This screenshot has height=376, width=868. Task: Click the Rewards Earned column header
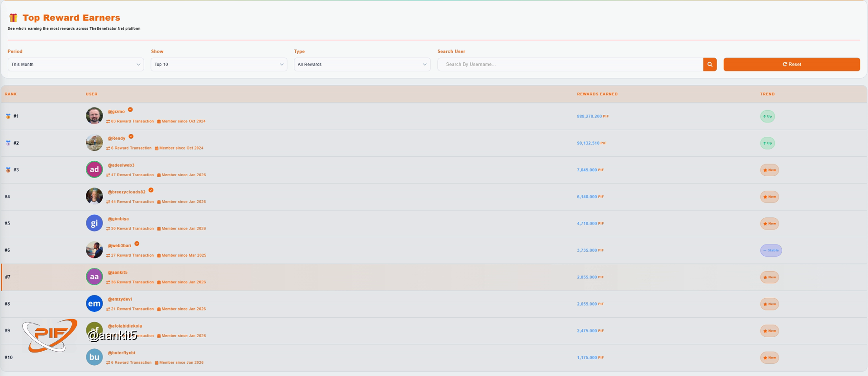click(x=597, y=94)
